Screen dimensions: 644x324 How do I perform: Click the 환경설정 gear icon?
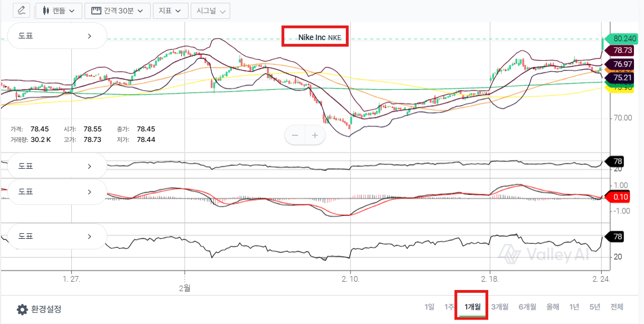coord(22,310)
